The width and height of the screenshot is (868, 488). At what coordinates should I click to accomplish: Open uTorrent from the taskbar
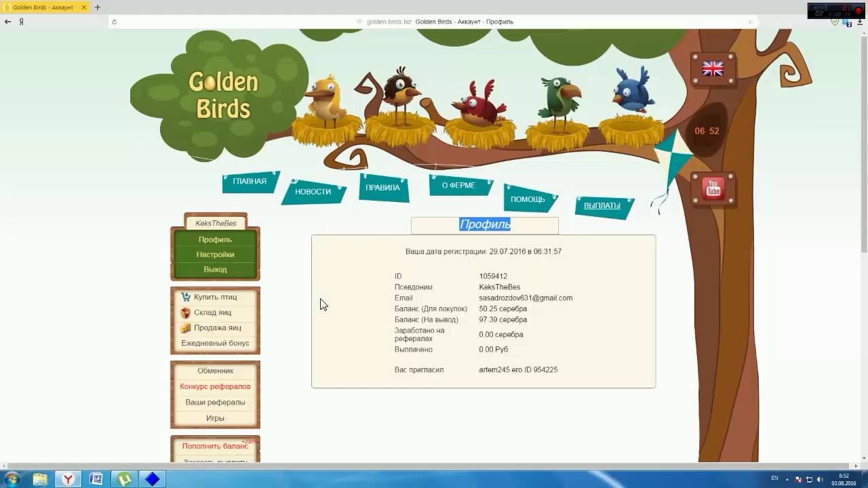124,479
